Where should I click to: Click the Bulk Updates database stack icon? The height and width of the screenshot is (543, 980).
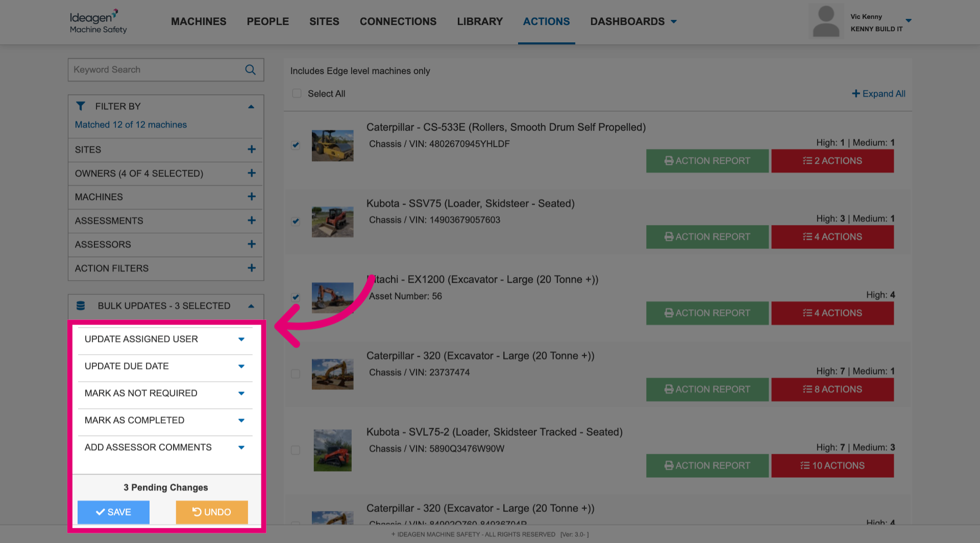coord(81,306)
